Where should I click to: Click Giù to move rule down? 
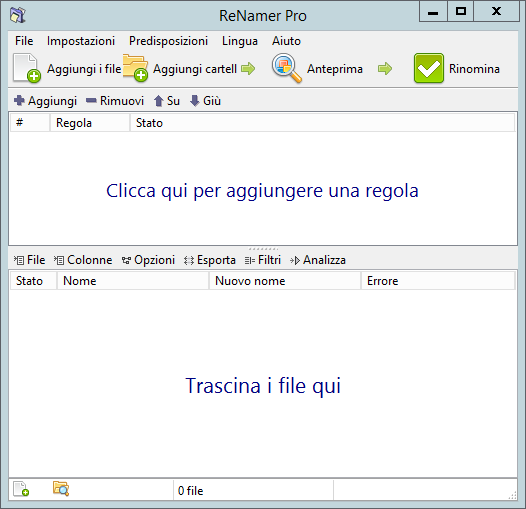(x=212, y=101)
